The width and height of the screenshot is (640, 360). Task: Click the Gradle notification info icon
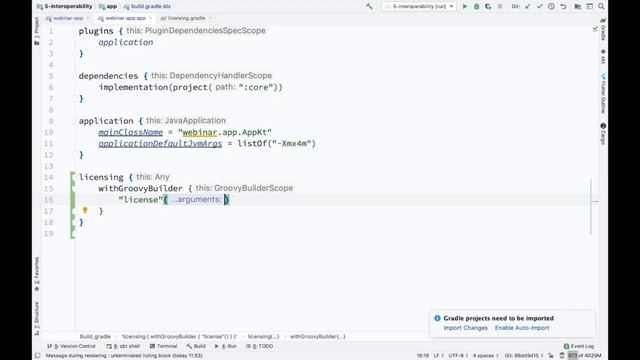pyautogui.click(x=437, y=318)
